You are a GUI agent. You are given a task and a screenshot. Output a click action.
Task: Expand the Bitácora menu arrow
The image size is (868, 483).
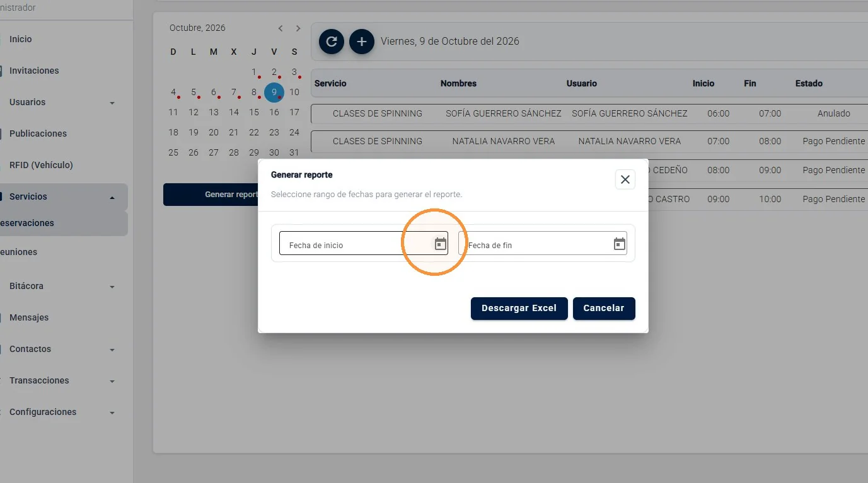point(112,287)
